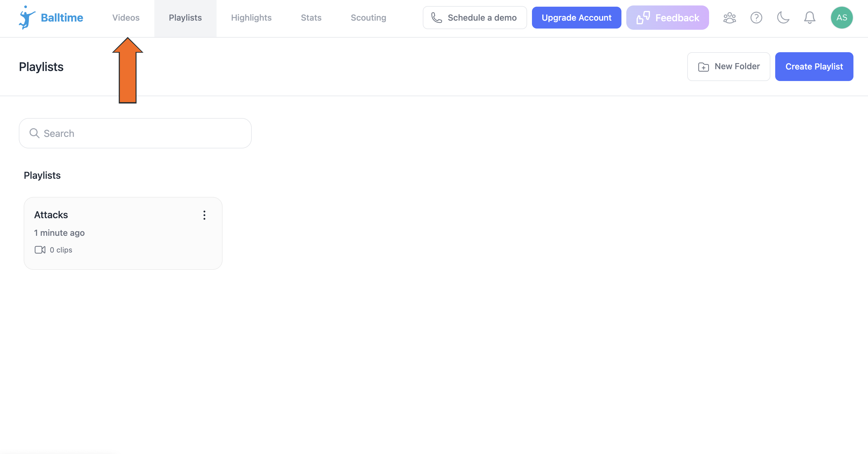Click the playlist Search field
This screenshot has height=454, width=868.
(135, 133)
